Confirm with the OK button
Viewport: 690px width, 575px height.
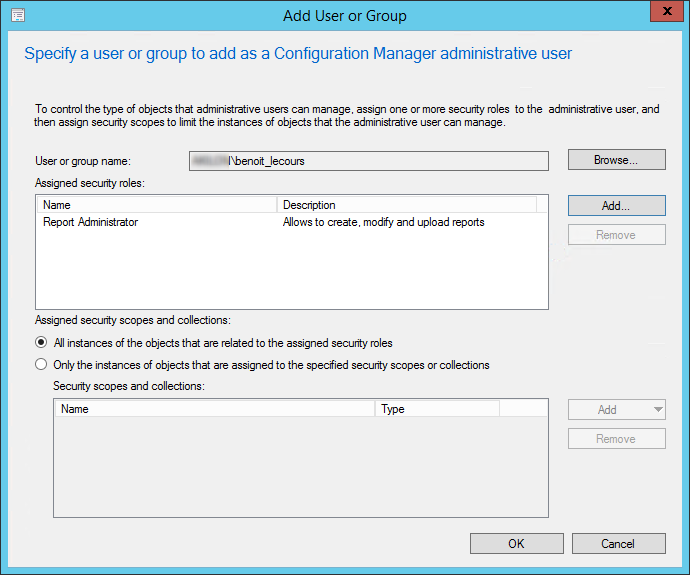[x=517, y=544]
